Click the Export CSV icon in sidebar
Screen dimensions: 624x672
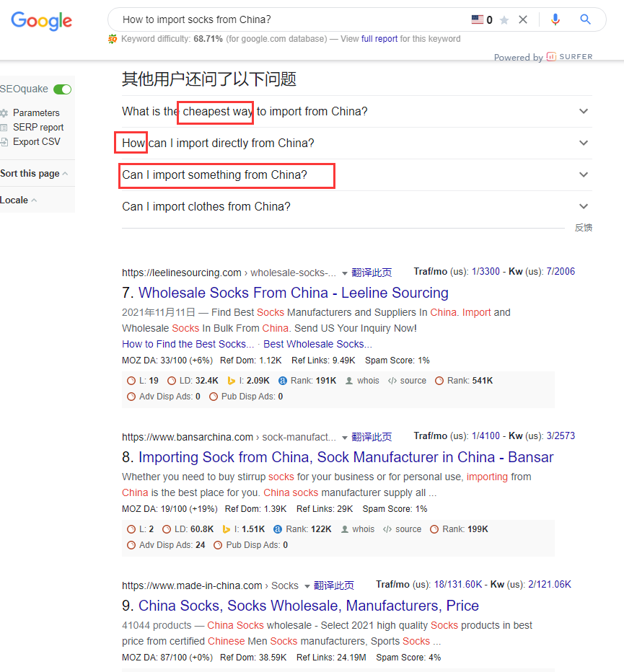click(x=4, y=142)
